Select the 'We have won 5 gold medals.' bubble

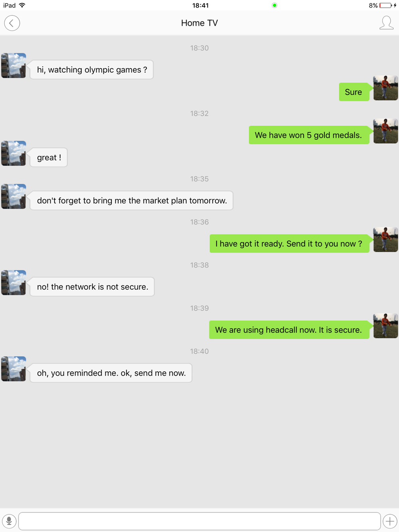(x=309, y=135)
